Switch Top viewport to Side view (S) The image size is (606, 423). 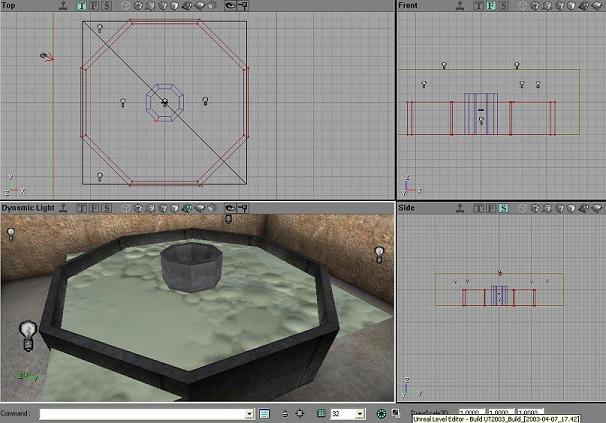[105, 6]
